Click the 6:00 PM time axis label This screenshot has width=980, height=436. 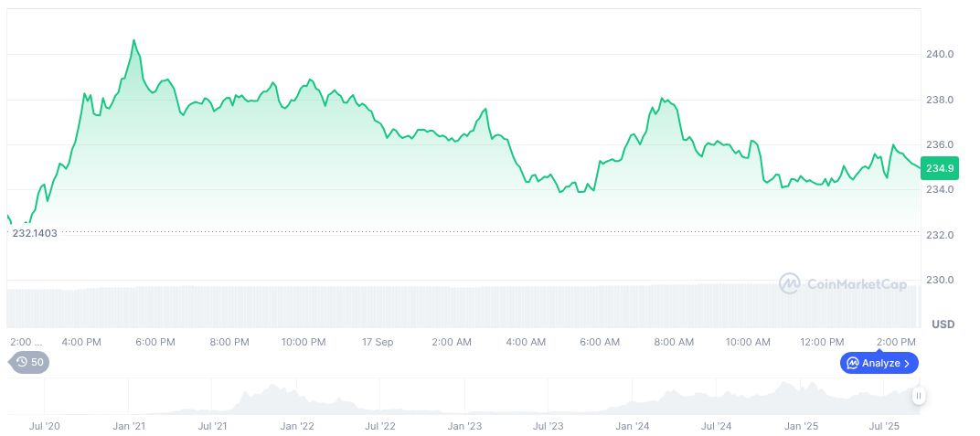pyautogui.click(x=154, y=342)
